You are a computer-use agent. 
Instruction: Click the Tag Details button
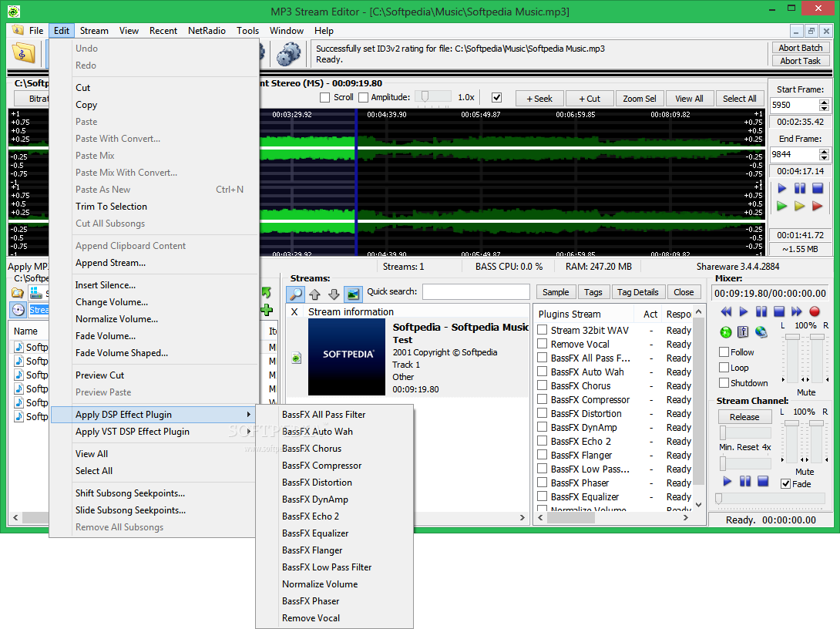637,292
